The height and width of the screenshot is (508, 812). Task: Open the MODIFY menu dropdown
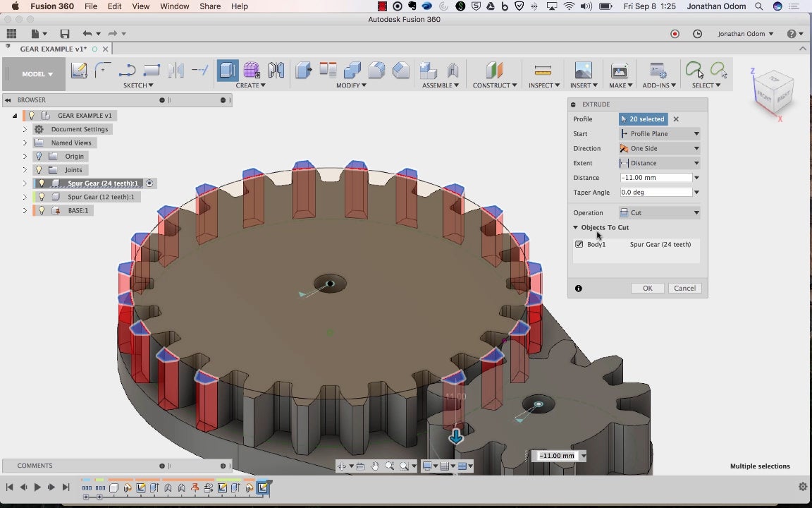tap(350, 85)
